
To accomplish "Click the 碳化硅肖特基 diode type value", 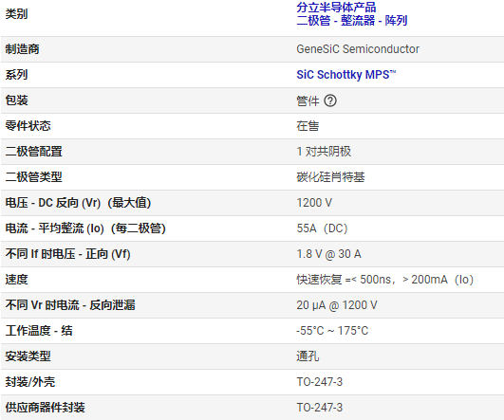I will click(x=330, y=177).
